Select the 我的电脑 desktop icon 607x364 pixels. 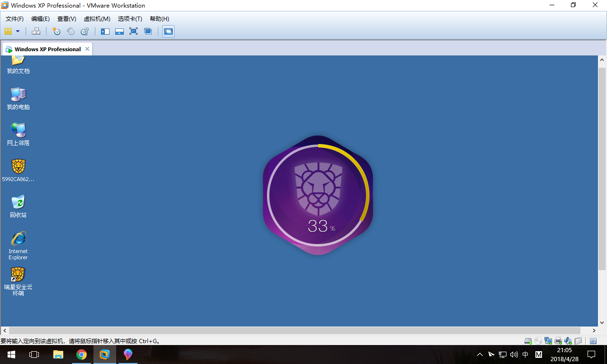[18, 98]
